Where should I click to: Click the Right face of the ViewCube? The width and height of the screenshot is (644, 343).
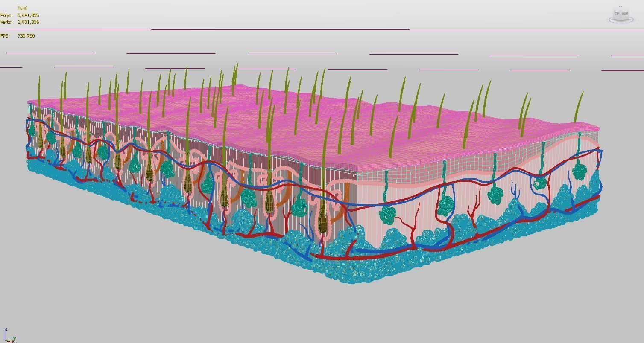tap(625, 15)
